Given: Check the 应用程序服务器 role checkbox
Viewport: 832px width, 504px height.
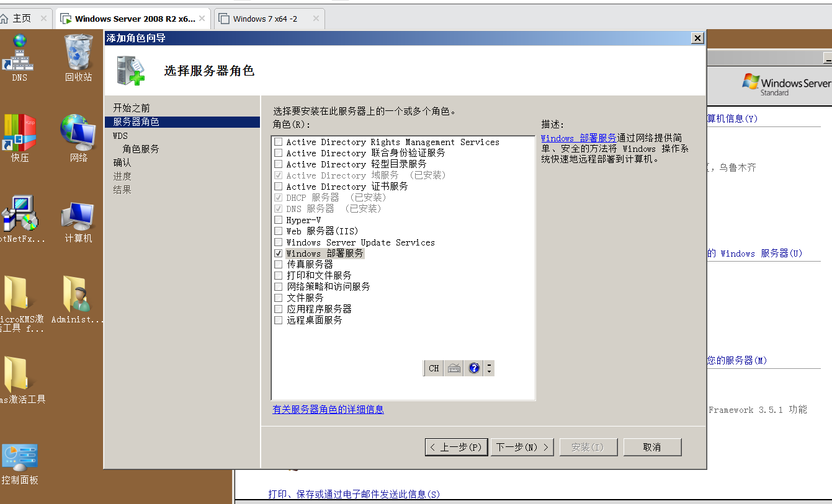Looking at the screenshot, I should (x=279, y=309).
